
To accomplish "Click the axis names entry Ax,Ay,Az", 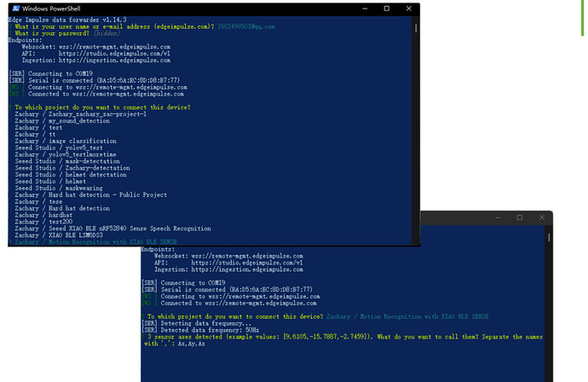I will (x=191, y=344).
